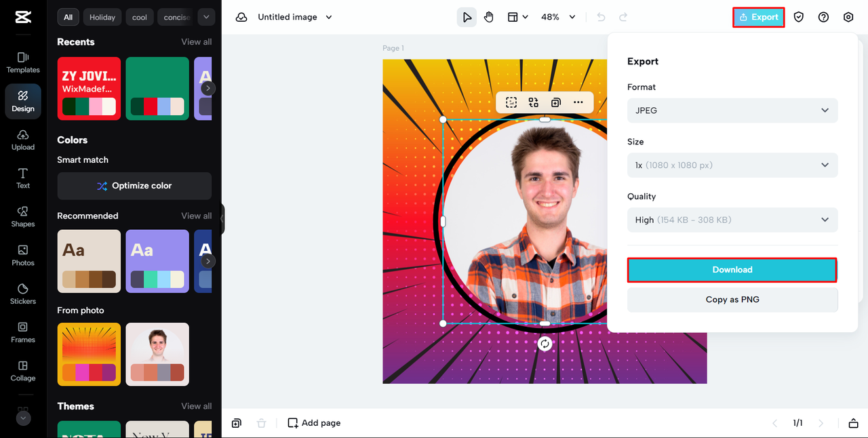Open the settings hexagon icon

pyautogui.click(x=848, y=17)
